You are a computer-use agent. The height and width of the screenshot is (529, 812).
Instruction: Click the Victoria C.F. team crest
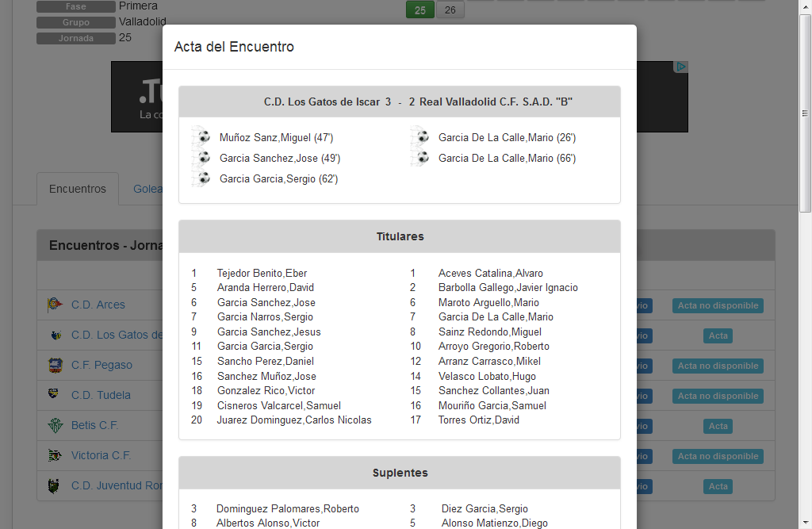point(55,455)
